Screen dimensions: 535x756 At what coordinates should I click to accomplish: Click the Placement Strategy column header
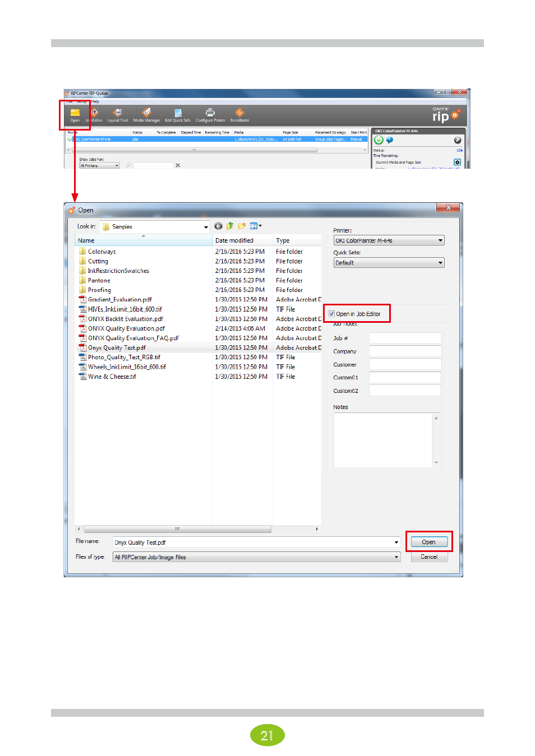point(330,132)
